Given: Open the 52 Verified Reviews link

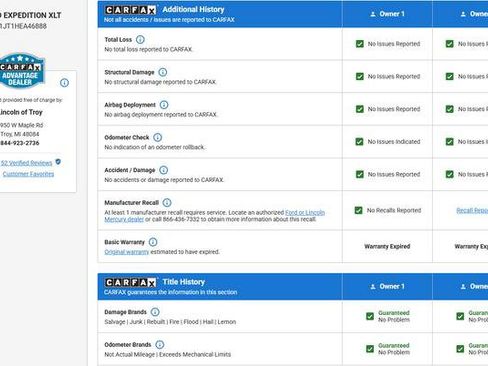Looking at the screenshot, I should click(27, 163).
